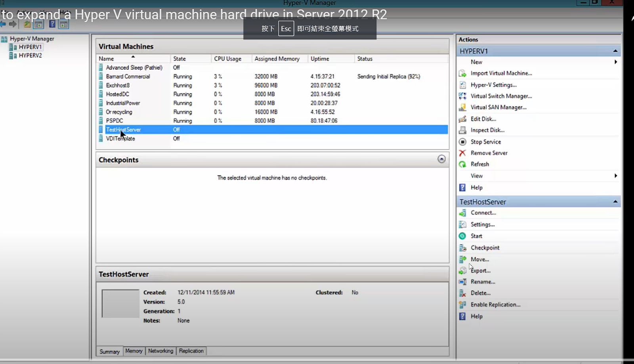Click the Hyper-V Settings icon
The image size is (634, 364).
(462, 85)
